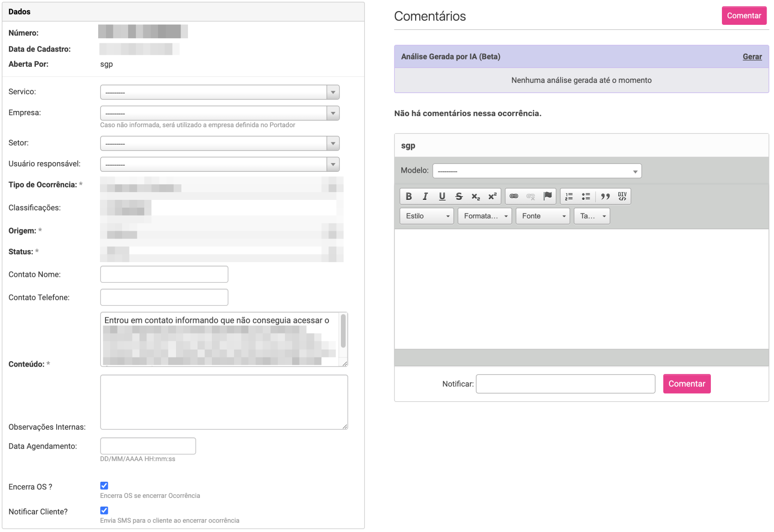Image resolution: width=774 pixels, height=532 pixels.
Task: Insert a bulleted list
Action: click(586, 196)
